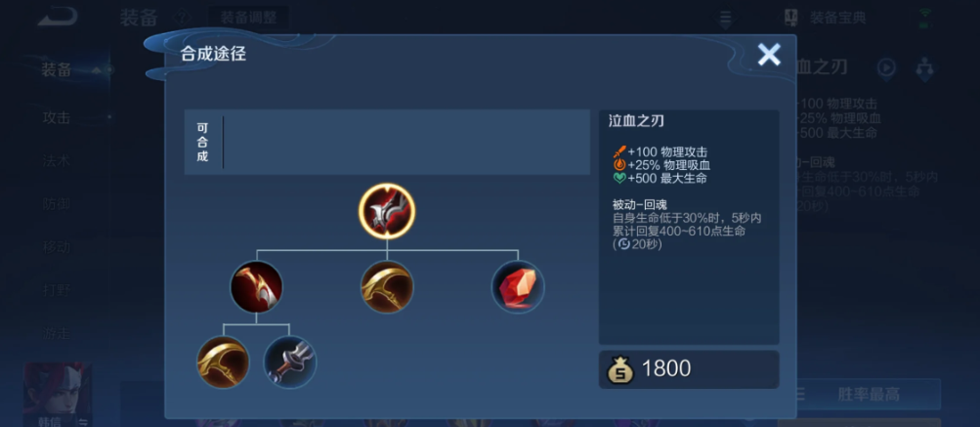The width and height of the screenshot is (980, 427).
Task: Tap the bottom-left golden sickle sub-component
Action: [x=223, y=362]
